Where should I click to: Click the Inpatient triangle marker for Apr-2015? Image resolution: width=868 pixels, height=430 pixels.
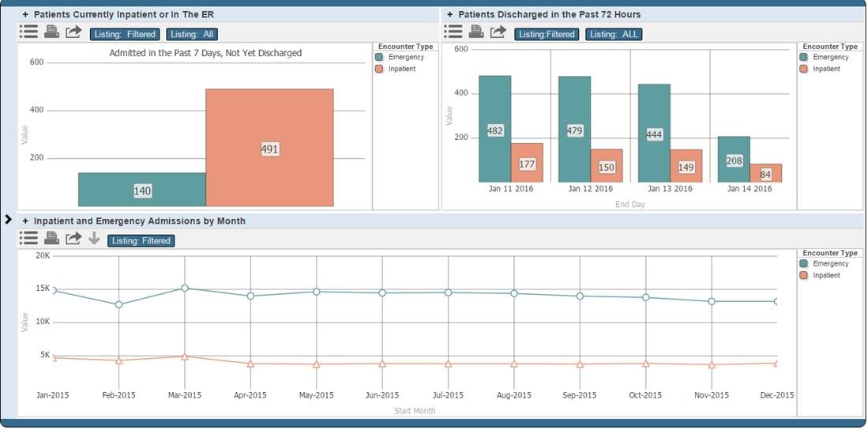(x=250, y=364)
